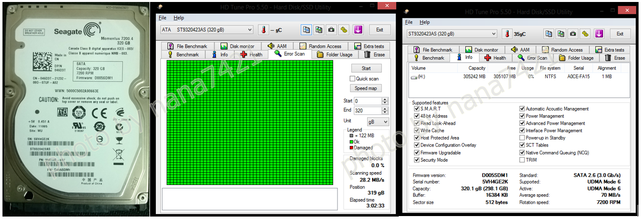Open Health tab in Info window
This screenshot has height=220, width=644.
point(495,58)
